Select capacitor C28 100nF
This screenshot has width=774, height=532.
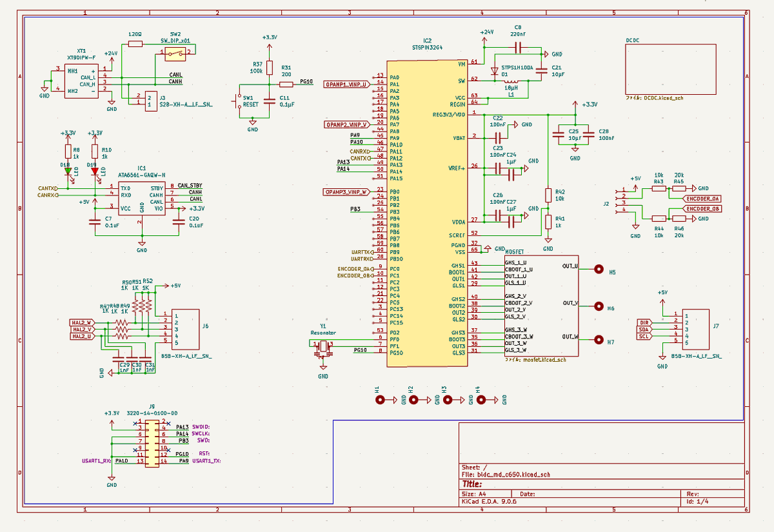pyautogui.click(x=588, y=135)
